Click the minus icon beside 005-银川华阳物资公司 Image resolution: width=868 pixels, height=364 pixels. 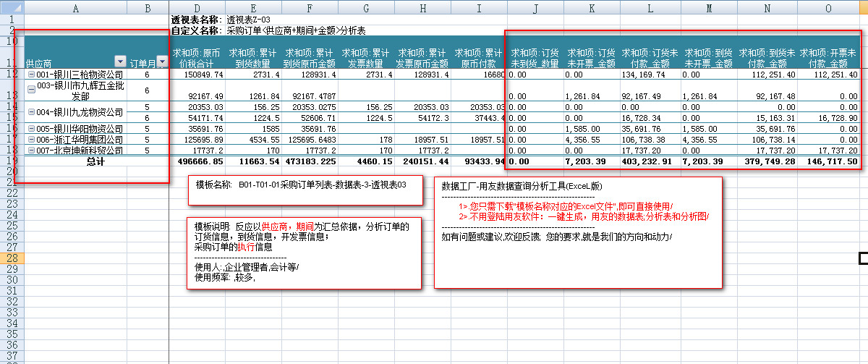click(30, 129)
